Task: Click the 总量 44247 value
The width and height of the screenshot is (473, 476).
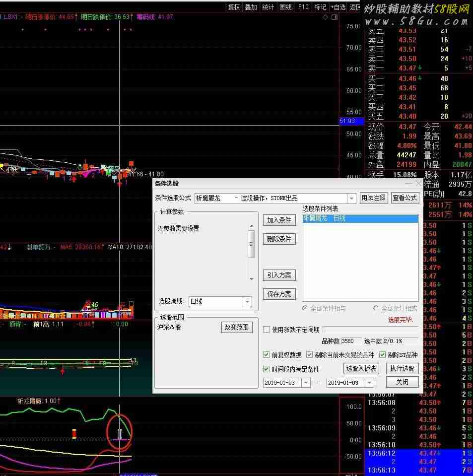Action: [406, 155]
